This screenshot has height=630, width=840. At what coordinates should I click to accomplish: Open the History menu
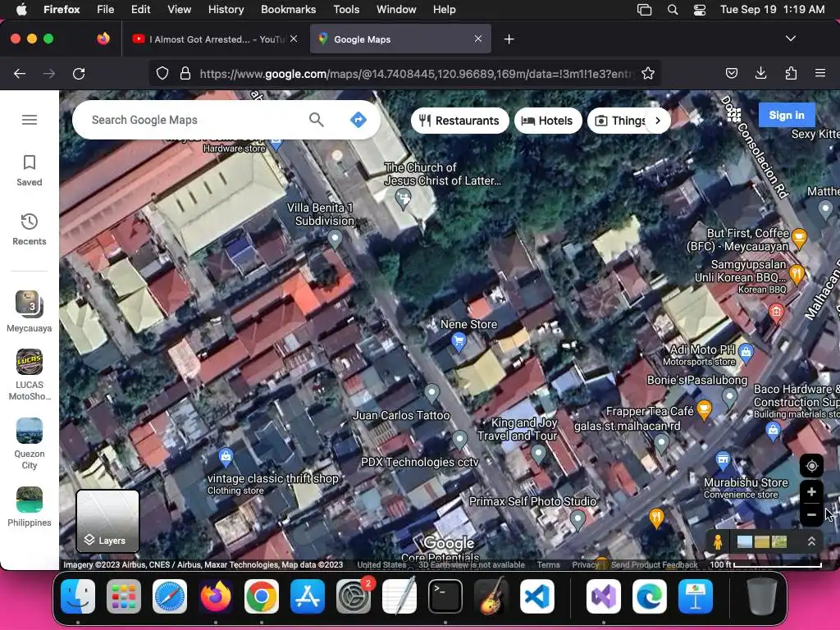(x=226, y=9)
